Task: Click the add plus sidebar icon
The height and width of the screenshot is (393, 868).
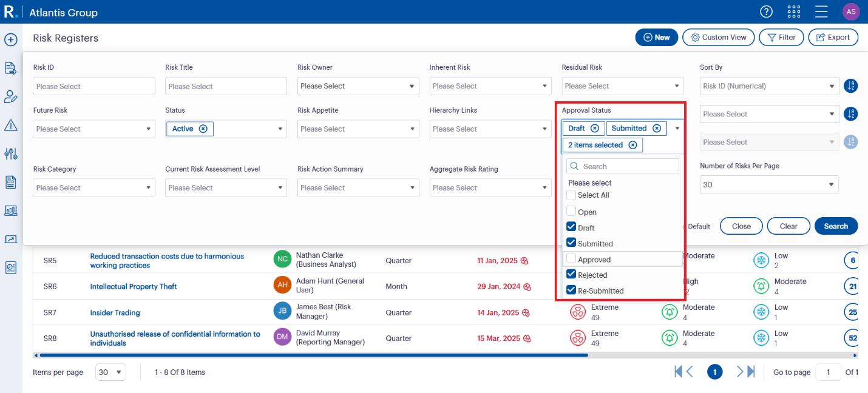Action: tap(10, 40)
